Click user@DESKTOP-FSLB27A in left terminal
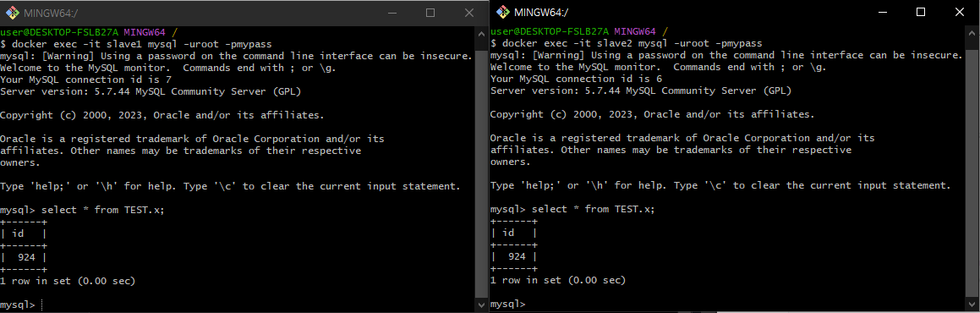 tap(59, 32)
